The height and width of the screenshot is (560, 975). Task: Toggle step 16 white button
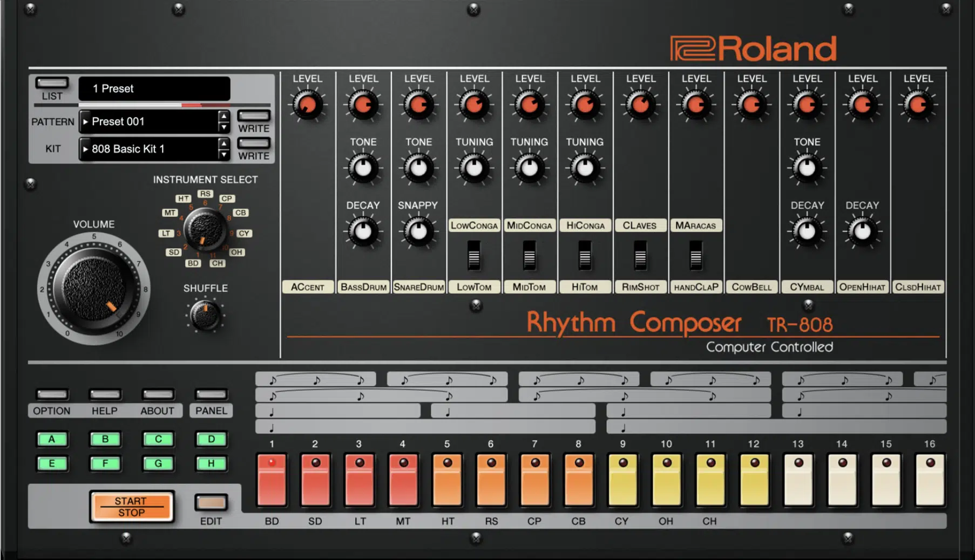click(930, 480)
